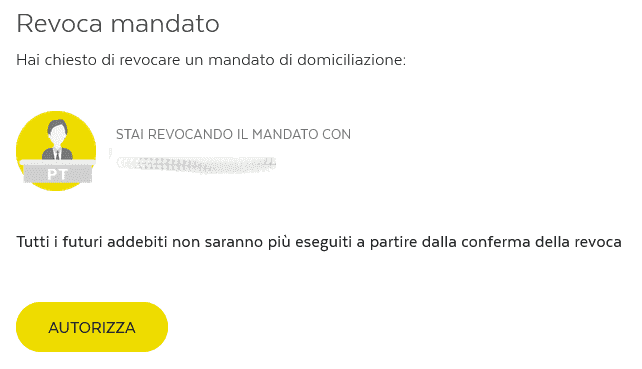Click the word 'eseguiti' in the notice
This screenshot has height=369, width=642.
(x=323, y=243)
